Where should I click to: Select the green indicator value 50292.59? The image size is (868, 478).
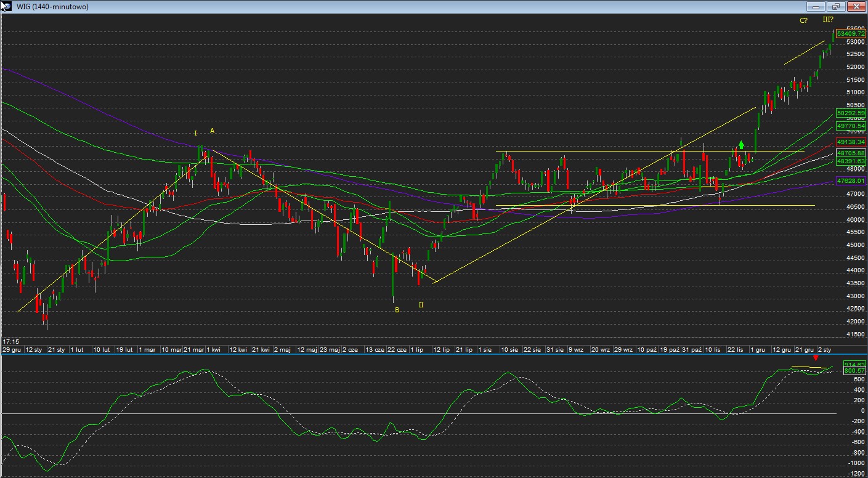coord(851,113)
